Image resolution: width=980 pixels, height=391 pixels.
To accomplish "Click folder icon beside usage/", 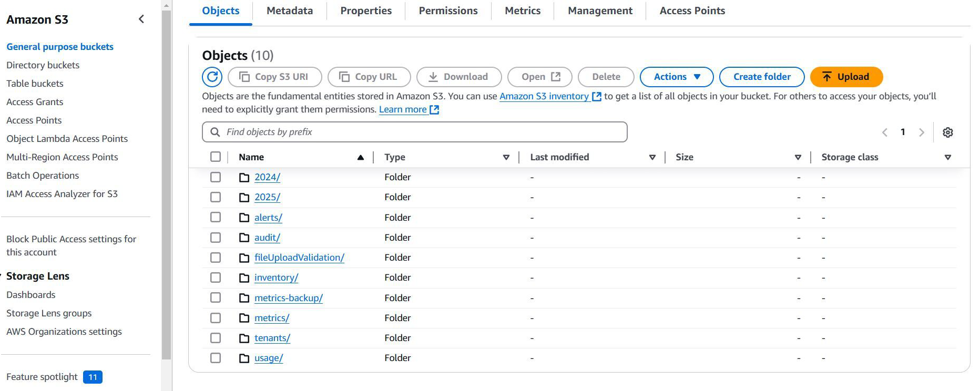I will pos(244,358).
